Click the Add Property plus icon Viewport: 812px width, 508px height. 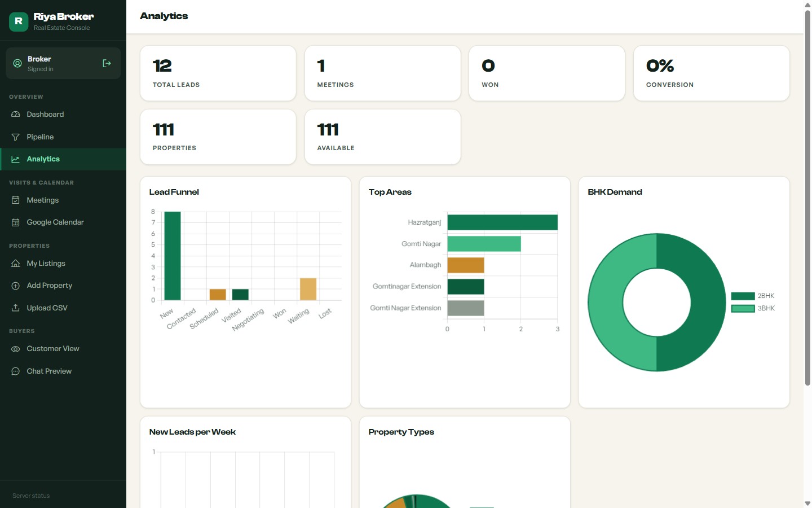[x=16, y=286]
